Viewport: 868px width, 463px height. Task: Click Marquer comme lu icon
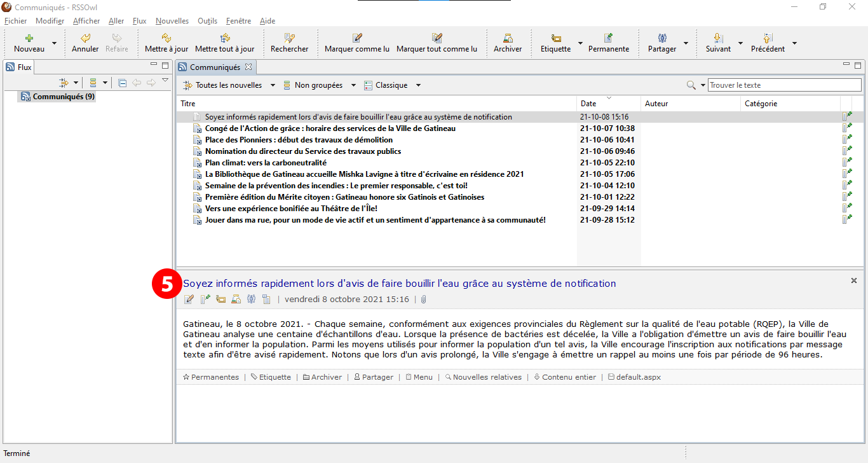[356, 38]
